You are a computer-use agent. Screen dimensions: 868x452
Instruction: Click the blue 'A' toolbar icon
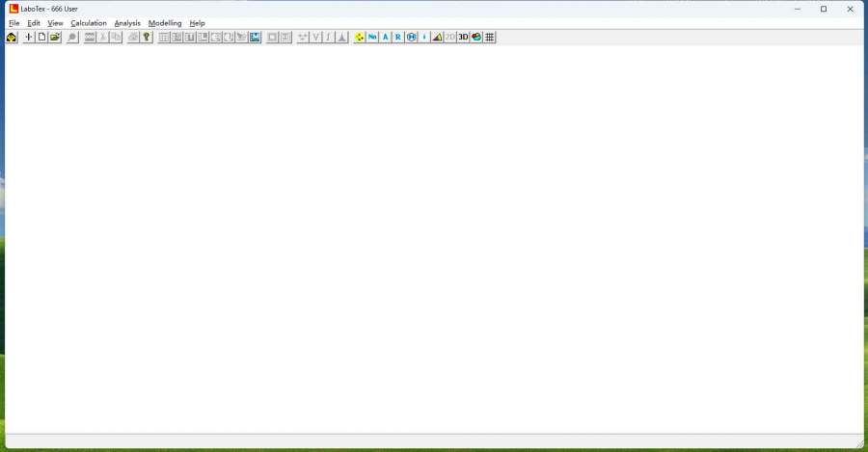coord(385,37)
